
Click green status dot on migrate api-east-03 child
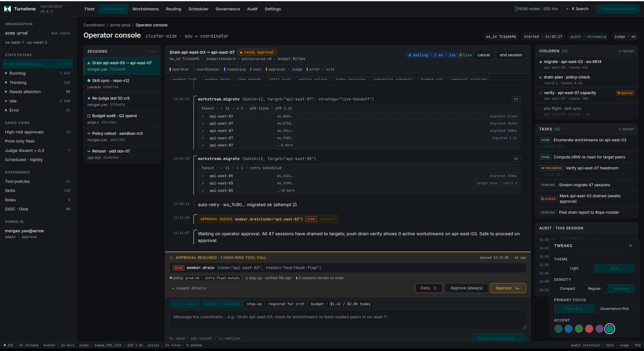pos(541,62)
